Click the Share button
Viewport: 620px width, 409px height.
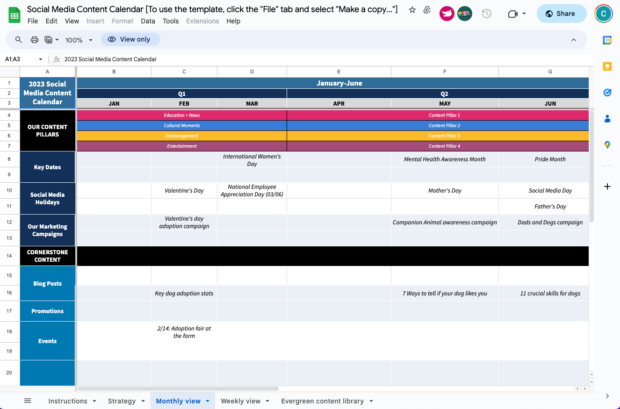tap(561, 14)
